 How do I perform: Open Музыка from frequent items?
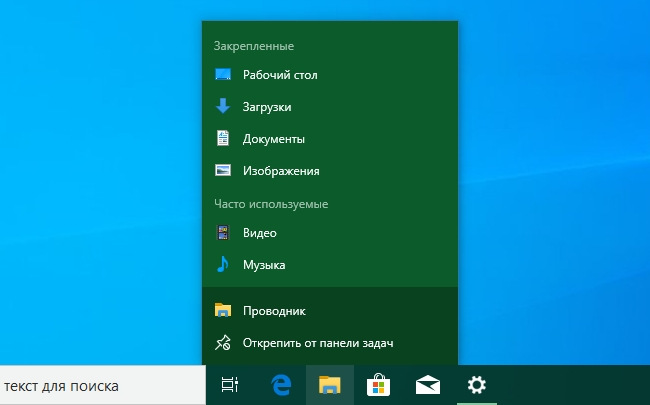pyautogui.click(x=330, y=265)
